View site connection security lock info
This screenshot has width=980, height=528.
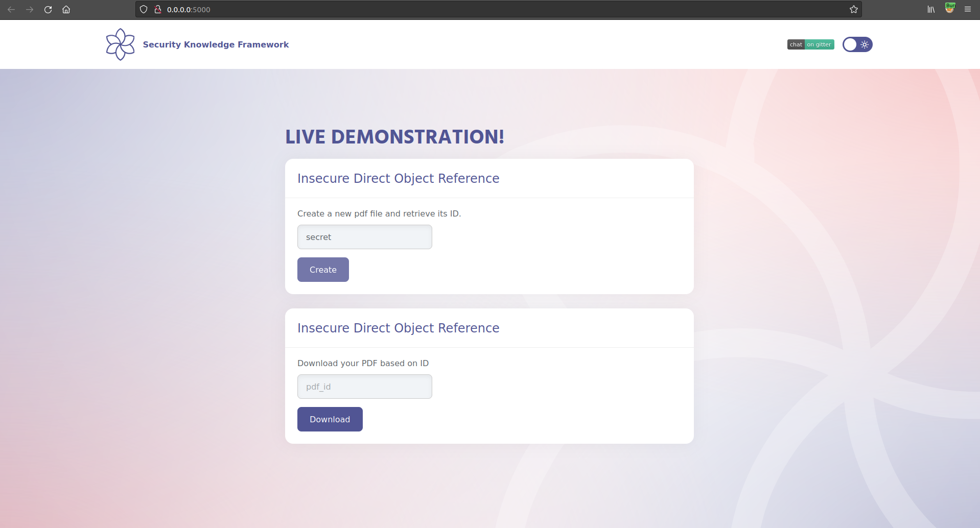point(158,10)
